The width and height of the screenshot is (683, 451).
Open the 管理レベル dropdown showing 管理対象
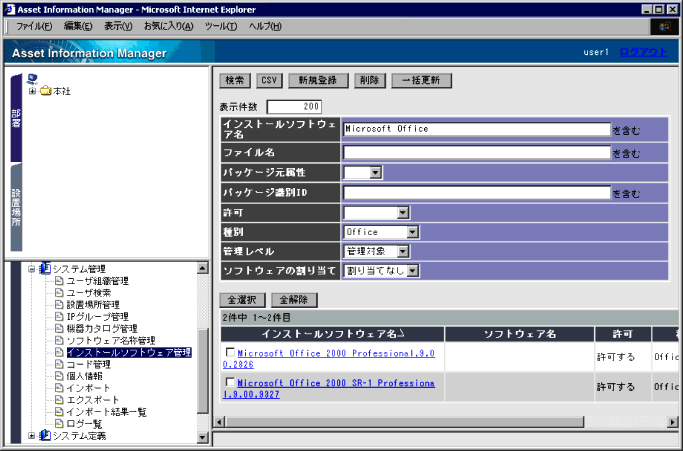click(403, 251)
